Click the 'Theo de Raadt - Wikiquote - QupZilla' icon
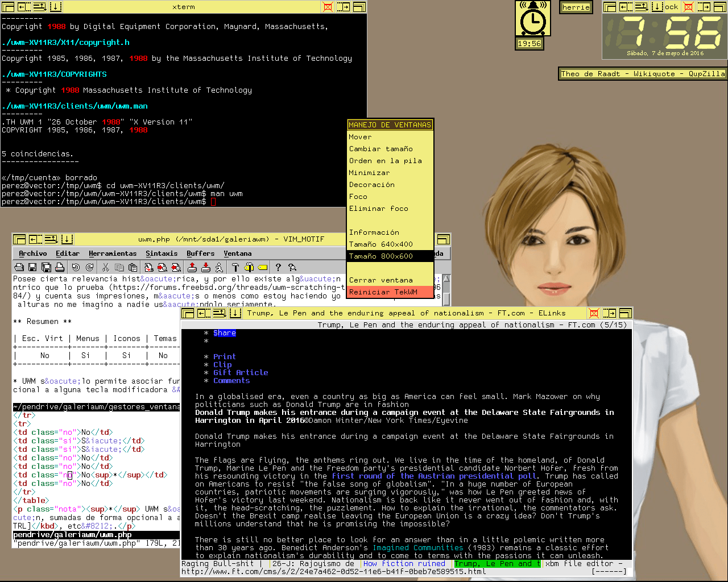The height and width of the screenshot is (582, 728). pos(643,74)
